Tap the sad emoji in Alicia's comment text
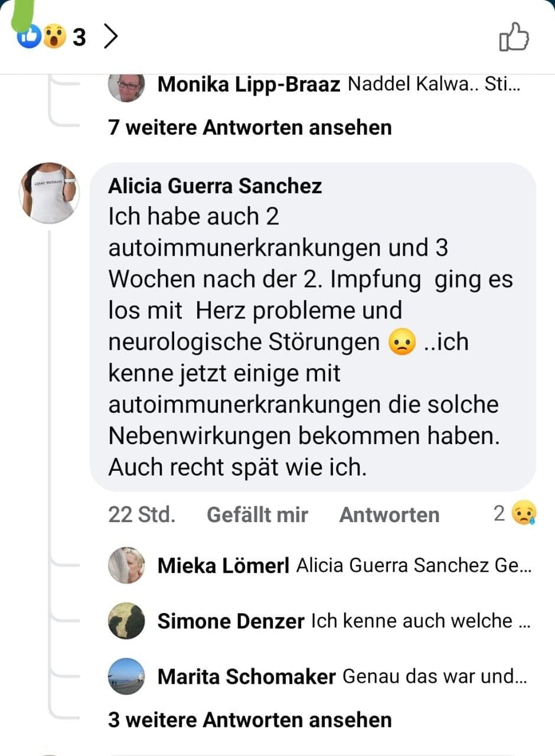 pos(403,343)
